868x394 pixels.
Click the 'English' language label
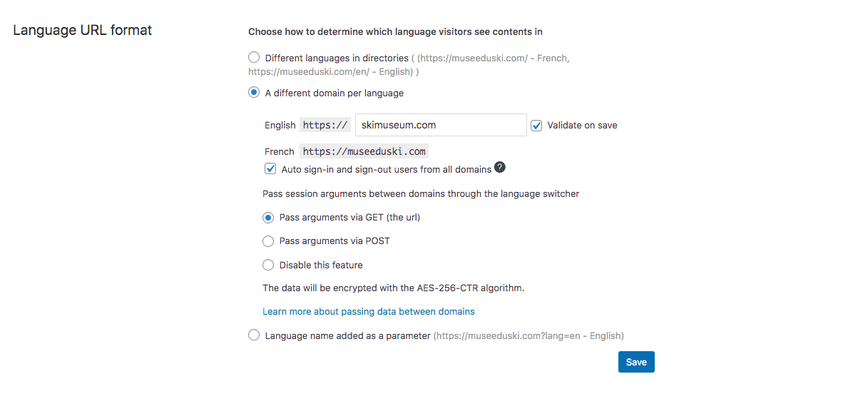point(280,125)
